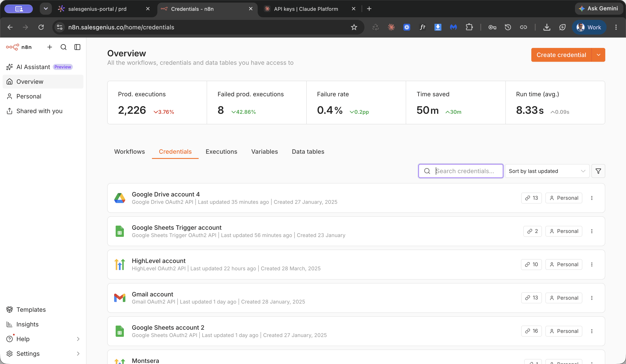Go back to the previous page
This screenshot has width=626, height=364.
(10, 27)
